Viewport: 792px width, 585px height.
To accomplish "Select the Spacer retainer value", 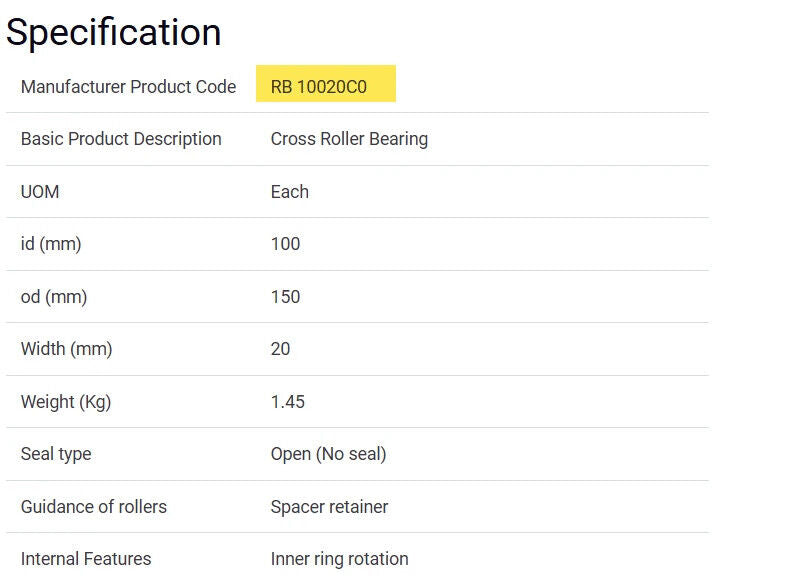I will pyautogui.click(x=329, y=507).
